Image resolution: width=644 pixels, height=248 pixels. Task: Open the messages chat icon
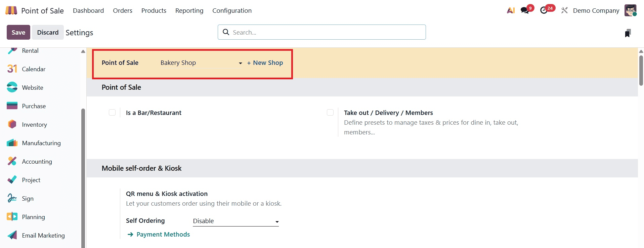coord(525,10)
